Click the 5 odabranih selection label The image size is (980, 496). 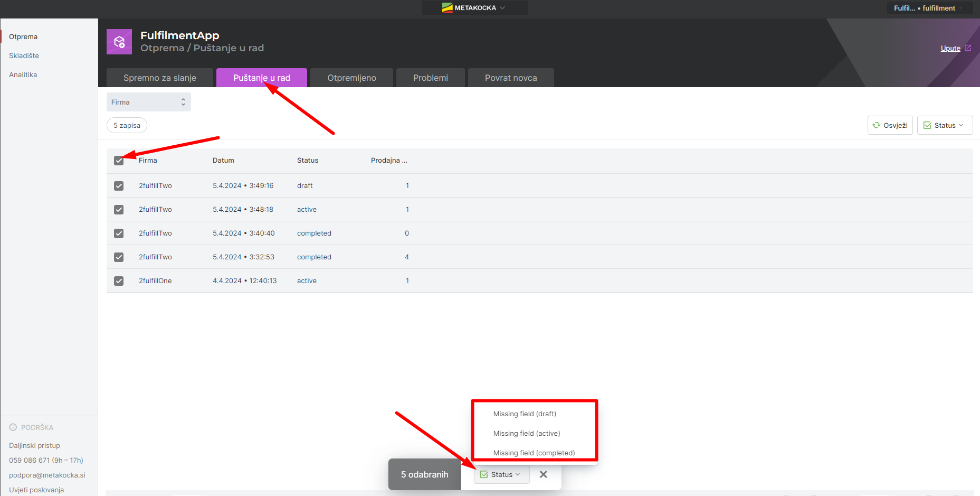[425, 474]
